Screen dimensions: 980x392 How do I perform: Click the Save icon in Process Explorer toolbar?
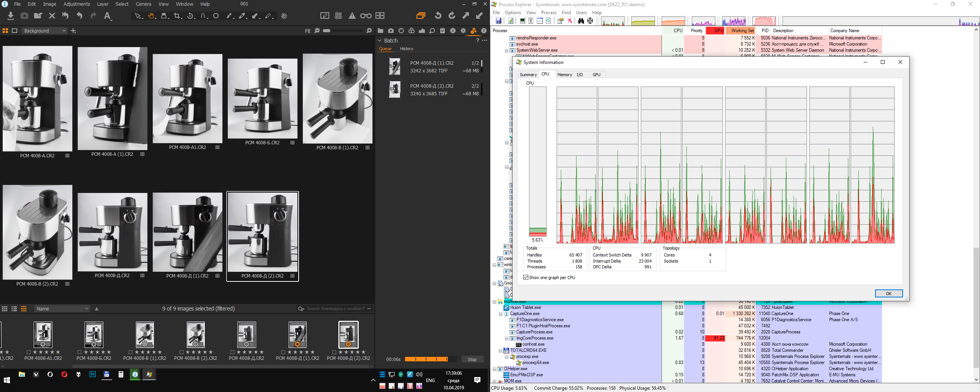click(498, 21)
